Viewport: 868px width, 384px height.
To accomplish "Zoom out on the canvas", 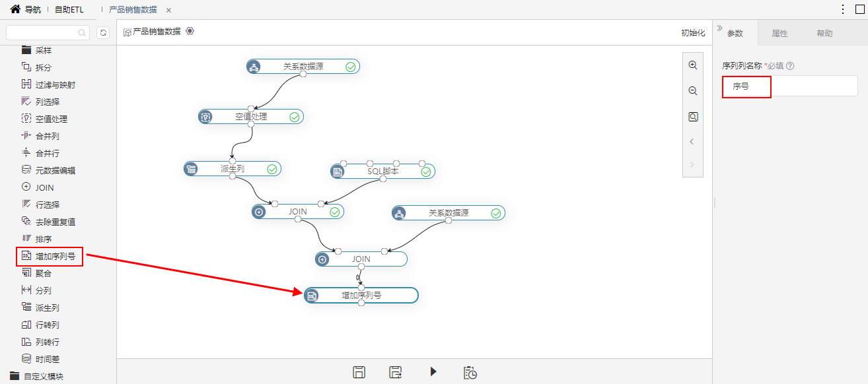I will click(x=693, y=91).
